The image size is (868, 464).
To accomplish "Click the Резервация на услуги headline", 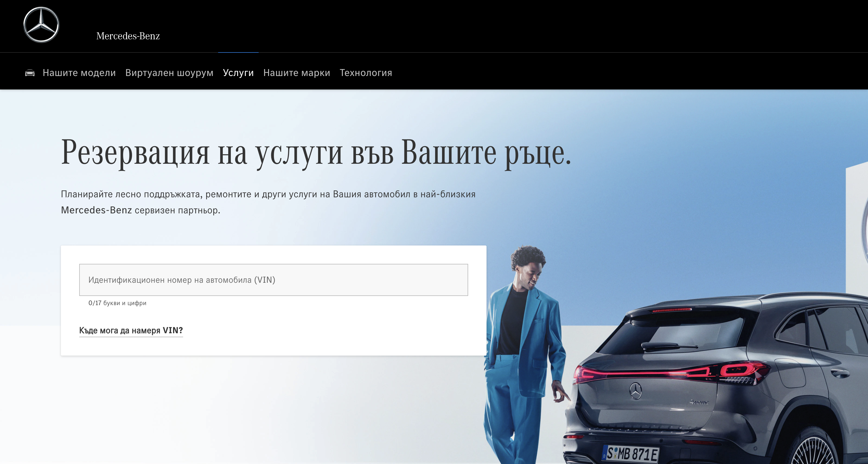I will point(316,152).
